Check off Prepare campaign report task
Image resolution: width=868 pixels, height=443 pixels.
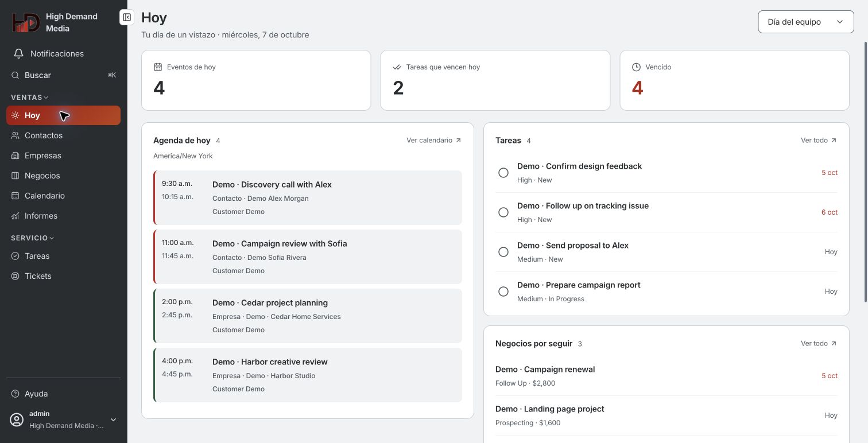click(x=503, y=292)
